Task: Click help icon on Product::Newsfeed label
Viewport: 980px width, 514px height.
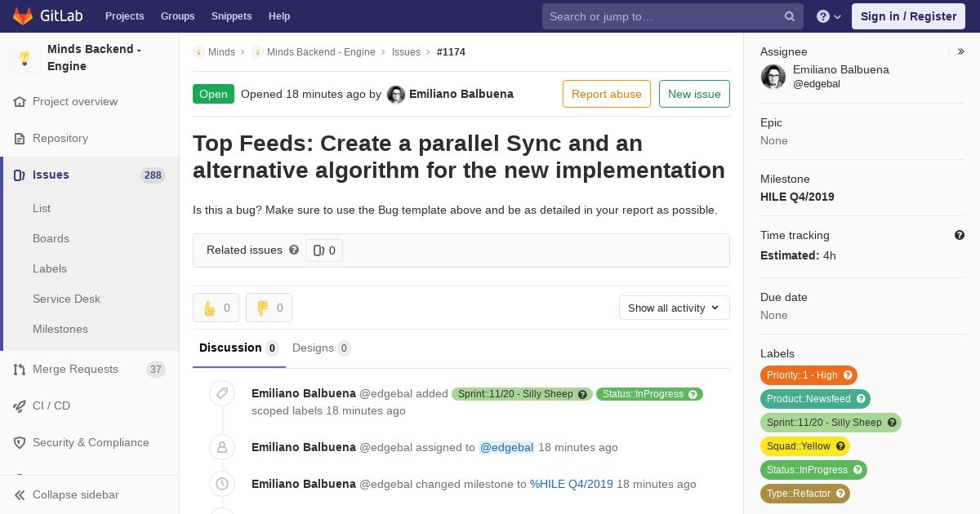Action: click(861, 399)
